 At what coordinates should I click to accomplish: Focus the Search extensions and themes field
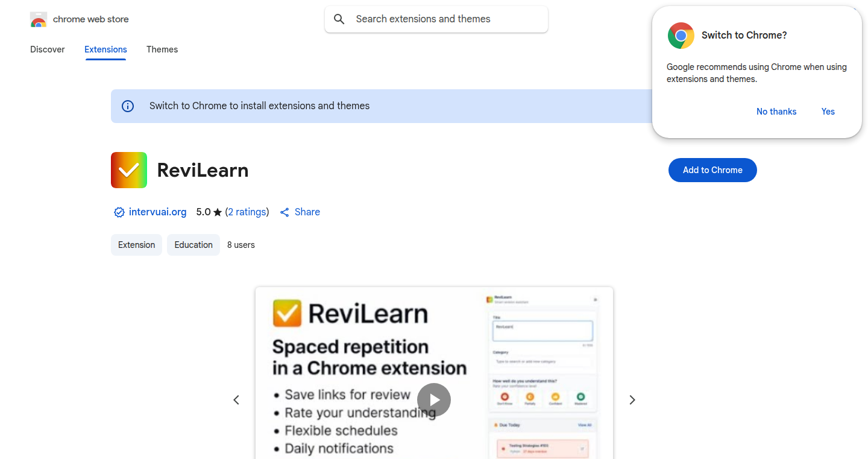[436, 19]
